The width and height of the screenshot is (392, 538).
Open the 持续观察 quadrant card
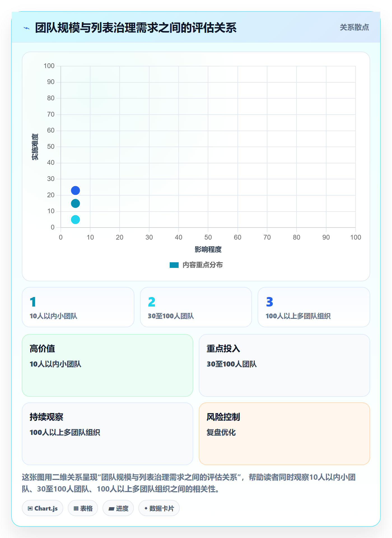(x=108, y=434)
